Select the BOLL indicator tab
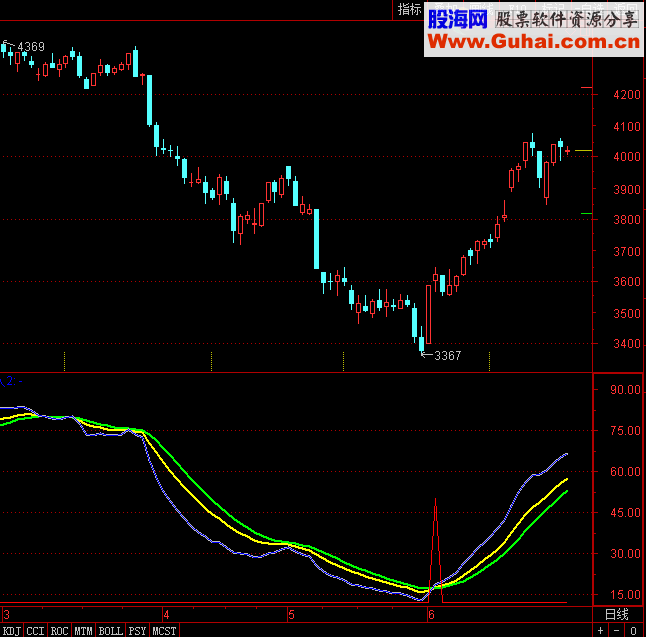646x637 pixels. coord(110,631)
